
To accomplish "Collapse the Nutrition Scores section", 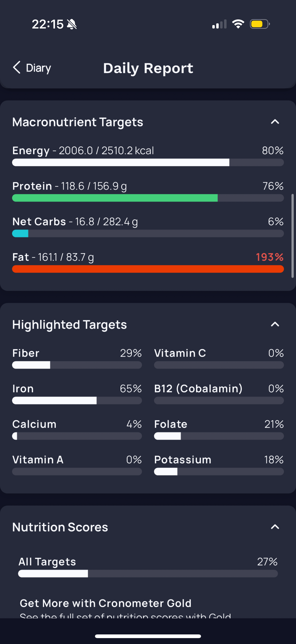I will (x=275, y=527).
